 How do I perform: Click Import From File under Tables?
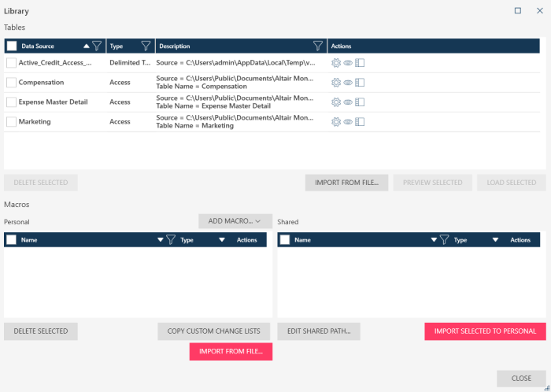(x=346, y=183)
